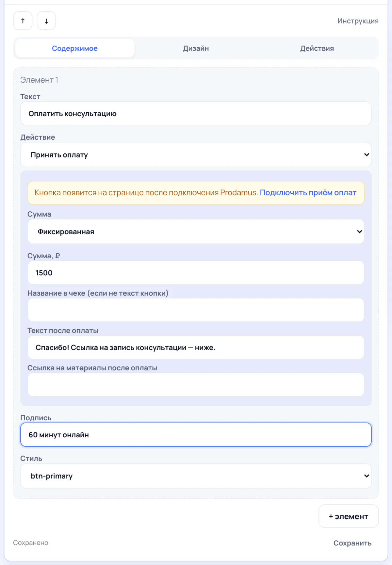Open the Дизайн tab
Viewport: 392px width, 565px height.
196,48
